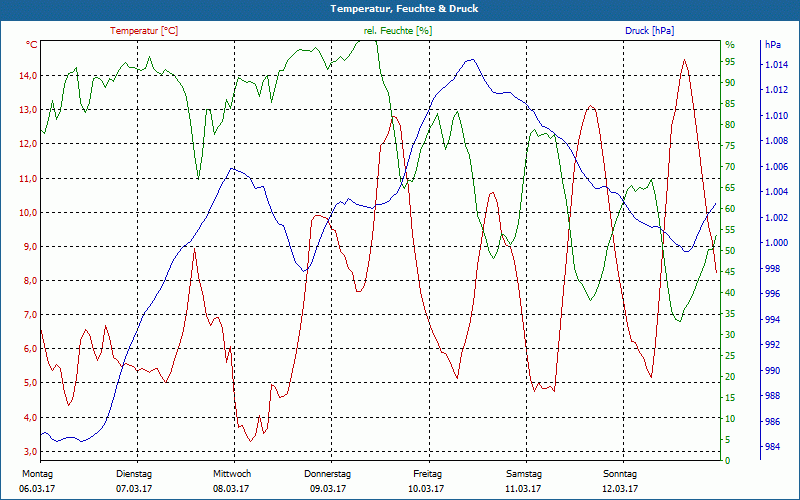Click the '994' pressure axis value
Screen dimensions: 800x500
772,320
